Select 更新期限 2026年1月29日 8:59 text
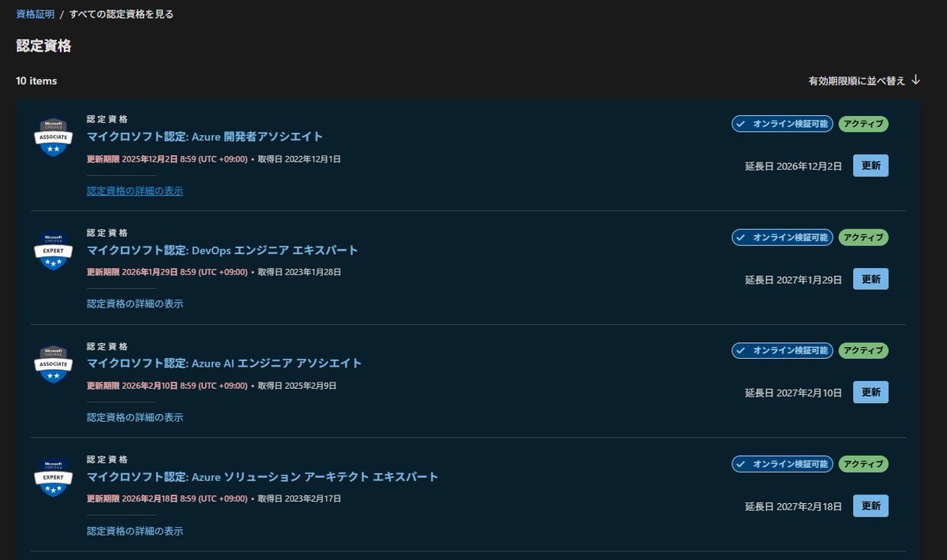The width and height of the screenshot is (947, 560). pos(167,272)
